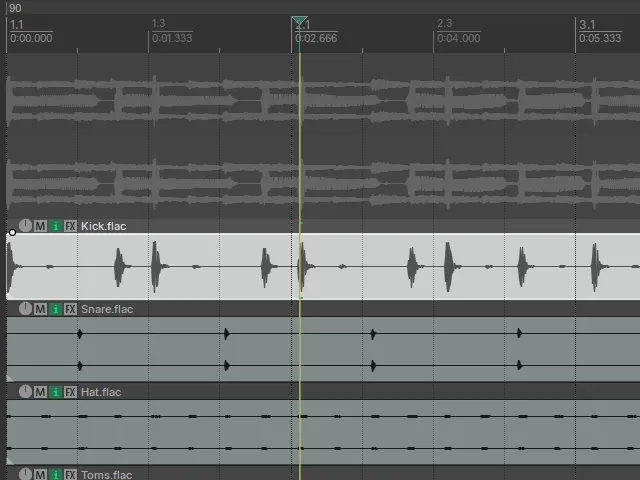Open item properties via Snare.flac's green i icon
Screen dimensions: 640x480
(x=56, y=309)
